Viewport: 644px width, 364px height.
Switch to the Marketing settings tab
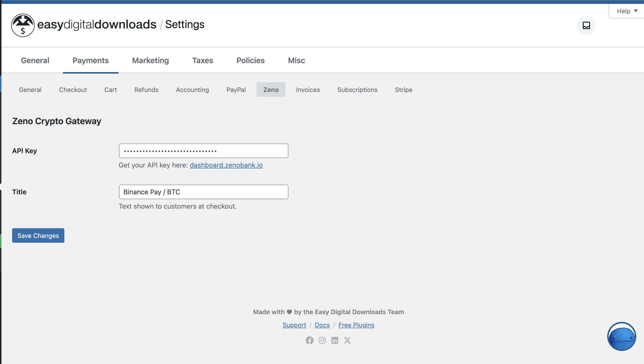click(x=150, y=60)
